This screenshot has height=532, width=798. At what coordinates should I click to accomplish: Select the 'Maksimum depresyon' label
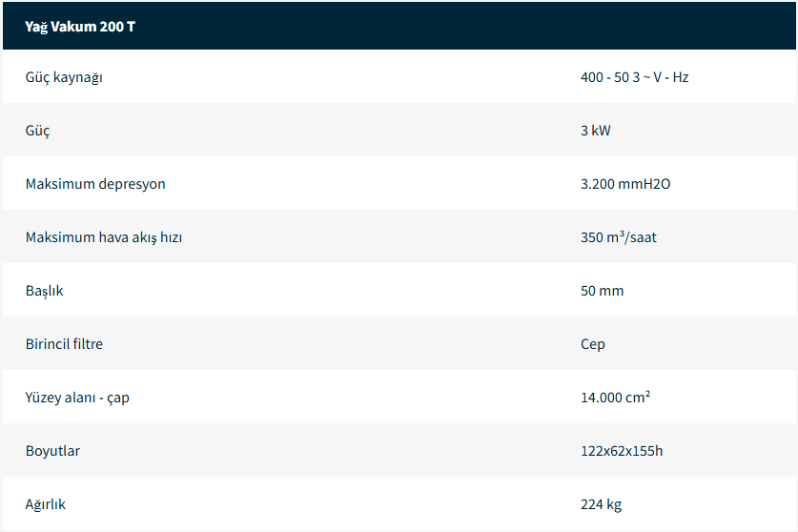[x=95, y=184]
